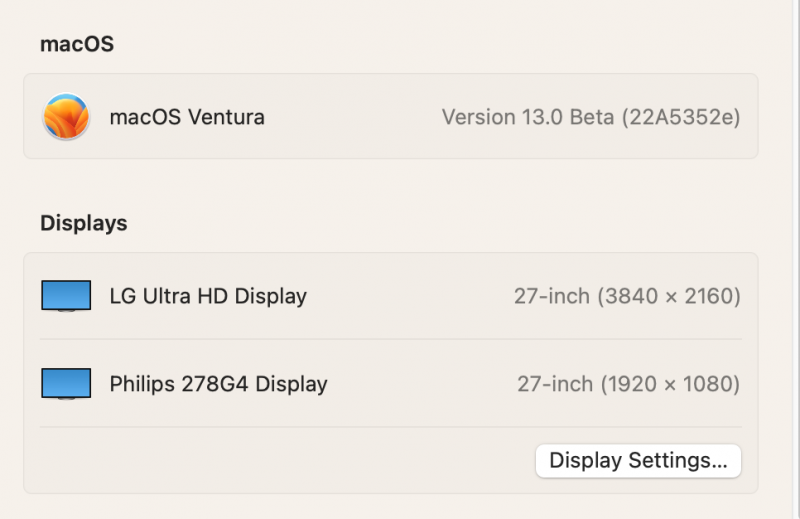The height and width of the screenshot is (519, 800).
Task: Click the word Beta in the version string
Action: tap(592, 117)
